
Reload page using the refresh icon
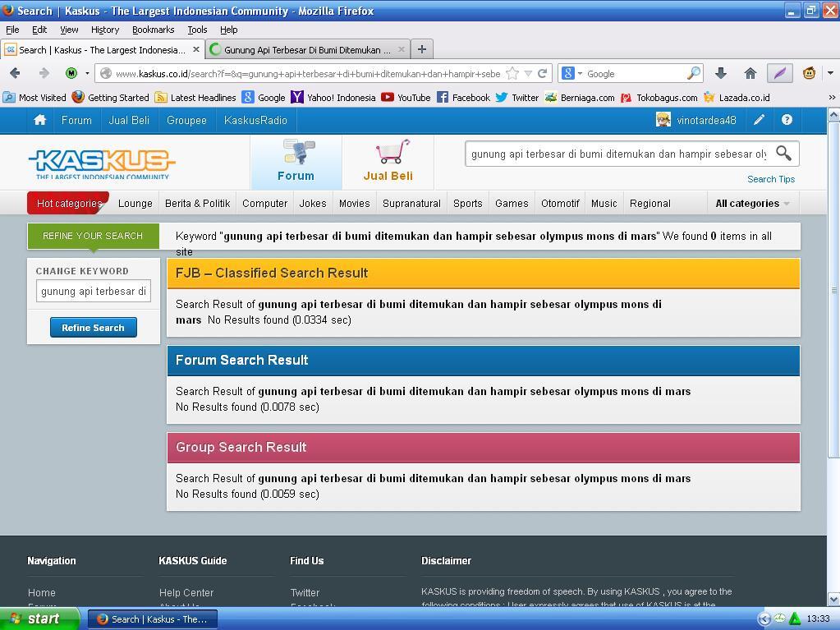pos(543,73)
